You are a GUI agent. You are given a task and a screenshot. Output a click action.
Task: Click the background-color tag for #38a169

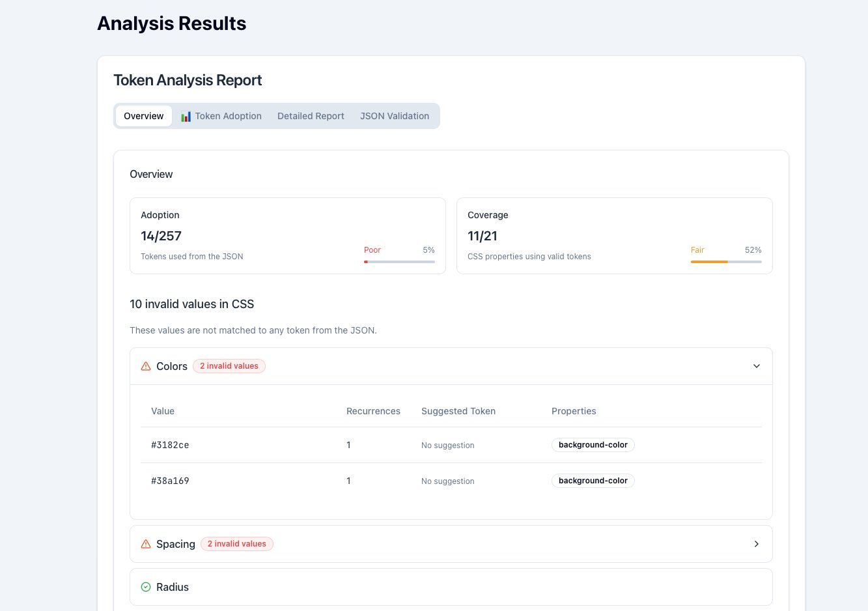[x=593, y=481]
